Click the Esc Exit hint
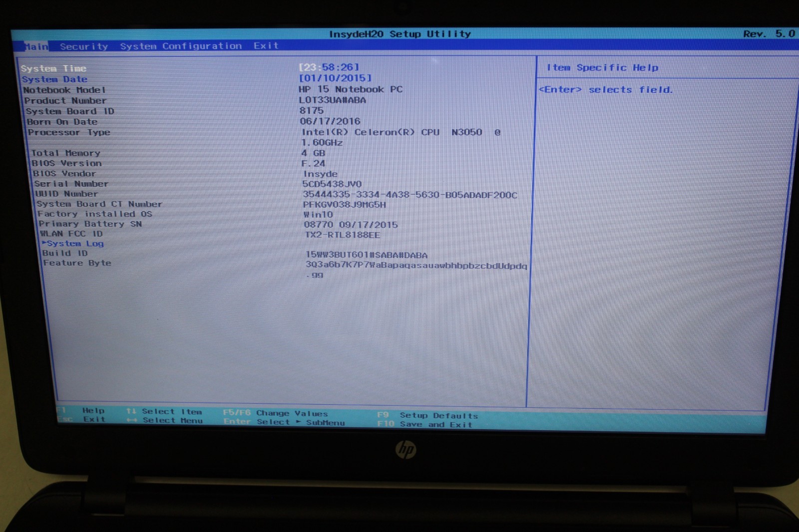Image resolution: width=799 pixels, height=532 pixels. click(81, 419)
